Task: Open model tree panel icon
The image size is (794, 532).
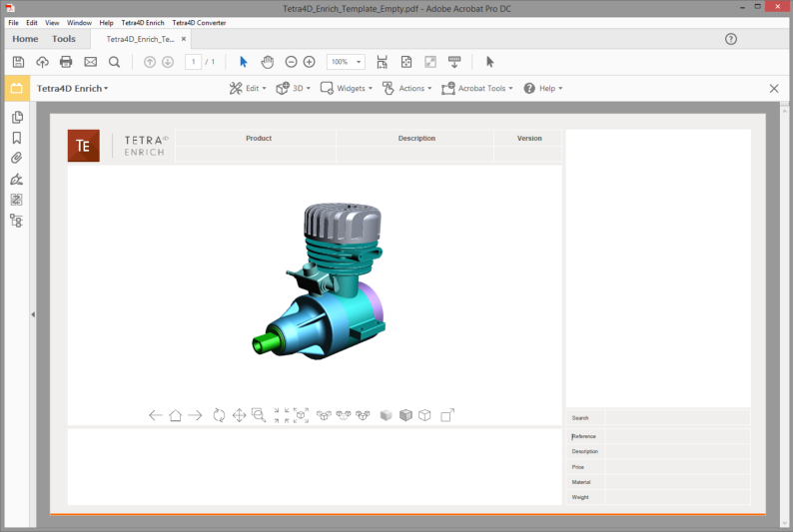Action: pyautogui.click(x=17, y=221)
